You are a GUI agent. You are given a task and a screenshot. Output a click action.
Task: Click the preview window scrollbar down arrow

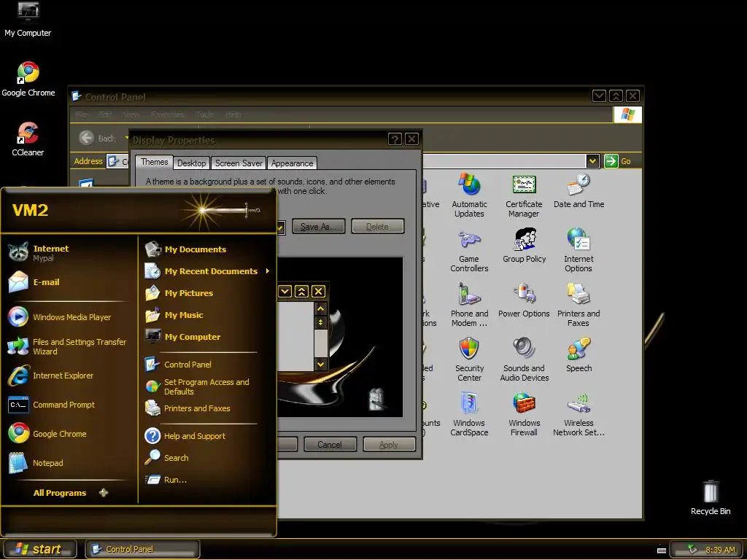click(321, 365)
